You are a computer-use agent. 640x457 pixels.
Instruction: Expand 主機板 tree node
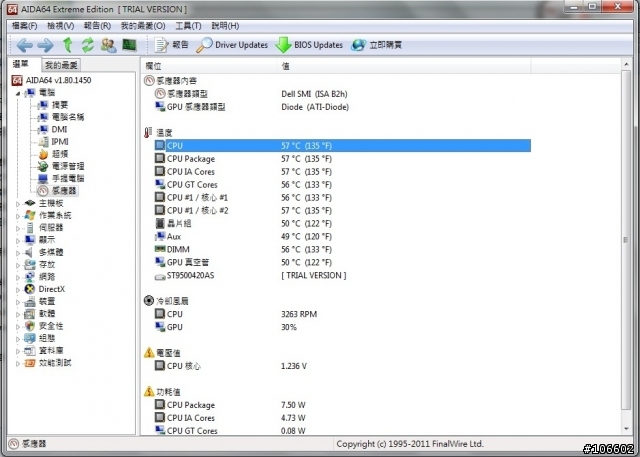18,204
